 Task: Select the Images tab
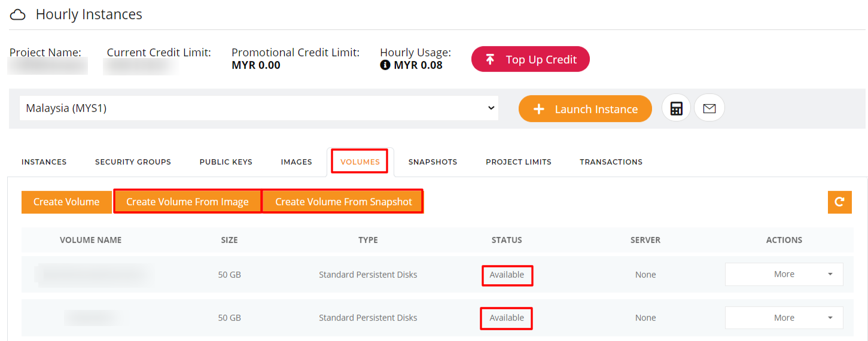[297, 162]
